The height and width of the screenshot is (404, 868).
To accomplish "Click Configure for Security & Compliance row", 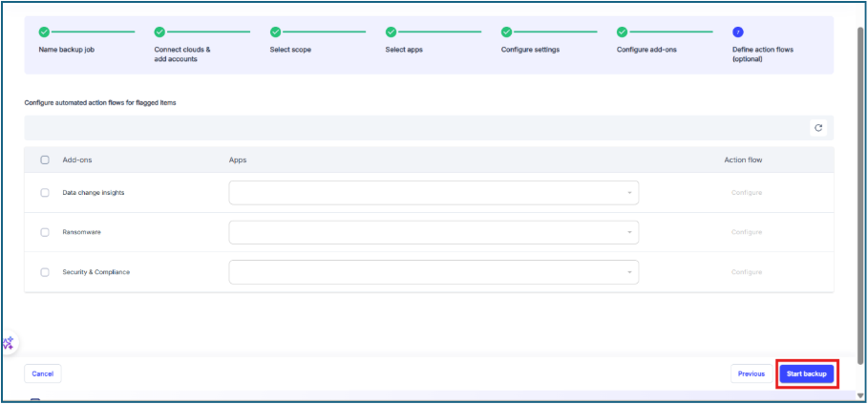I will (x=747, y=272).
